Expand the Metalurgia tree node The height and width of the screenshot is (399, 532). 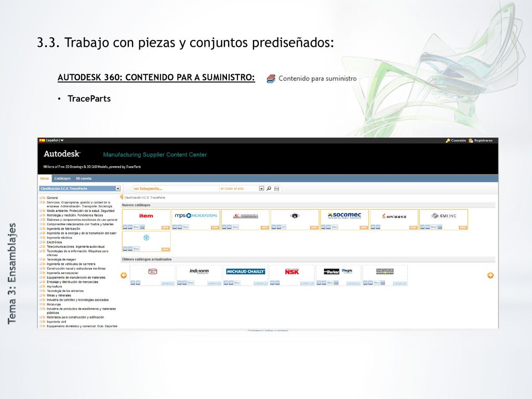coord(41,304)
